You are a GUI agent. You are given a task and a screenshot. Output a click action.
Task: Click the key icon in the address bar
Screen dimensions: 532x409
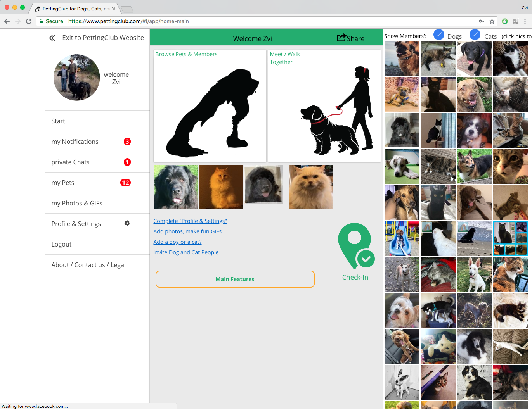[481, 21]
